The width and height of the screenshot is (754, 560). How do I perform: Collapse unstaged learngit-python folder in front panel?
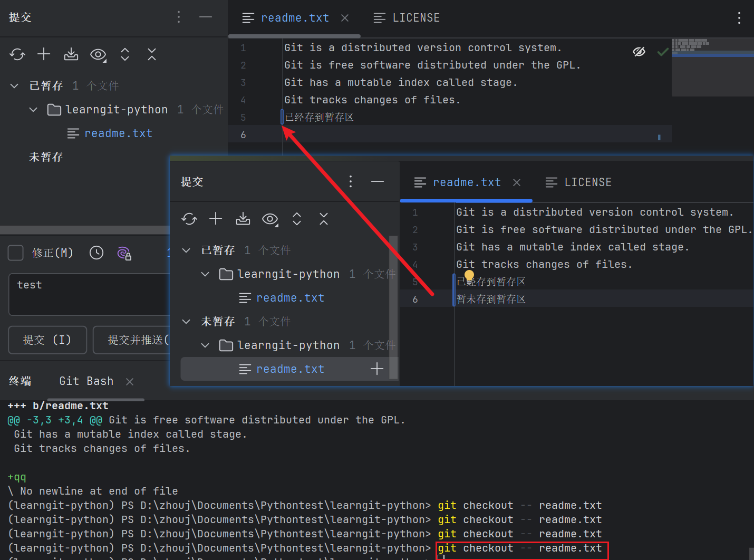pos(205,345)
